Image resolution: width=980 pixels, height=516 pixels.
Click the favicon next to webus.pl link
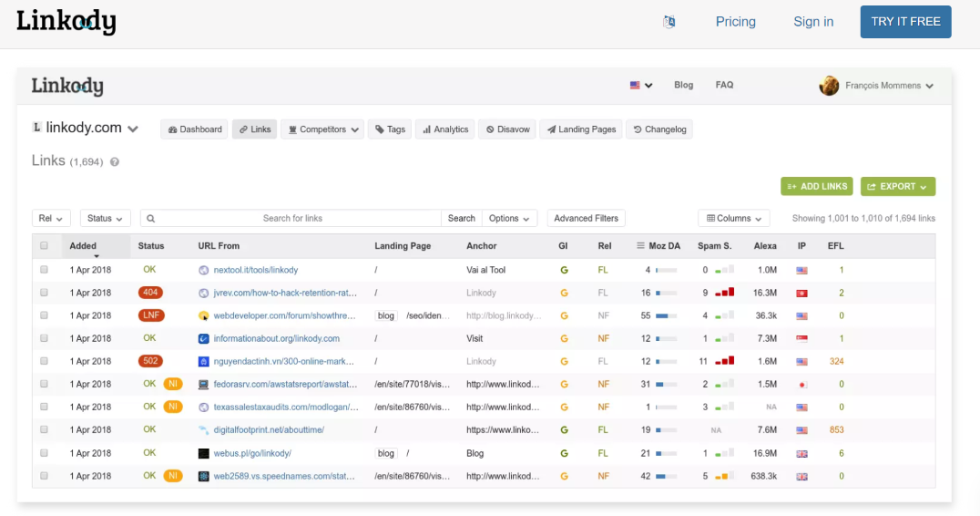[204, 453]
